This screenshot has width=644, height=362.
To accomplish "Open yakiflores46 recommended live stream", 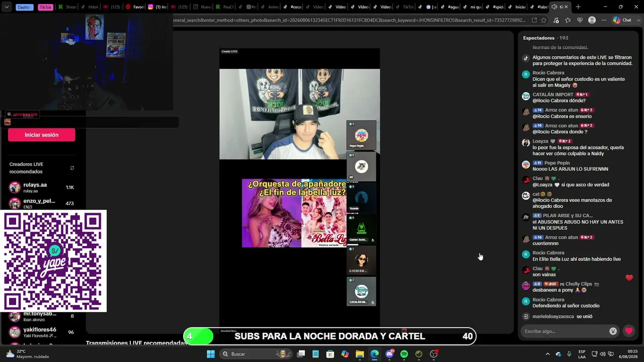I will (x=42, y=332).
